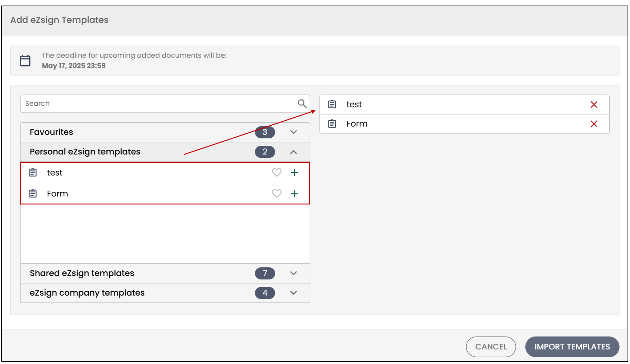The image size is (630, 364).
Task: Click the search magnifier icon
Action: 302,103
